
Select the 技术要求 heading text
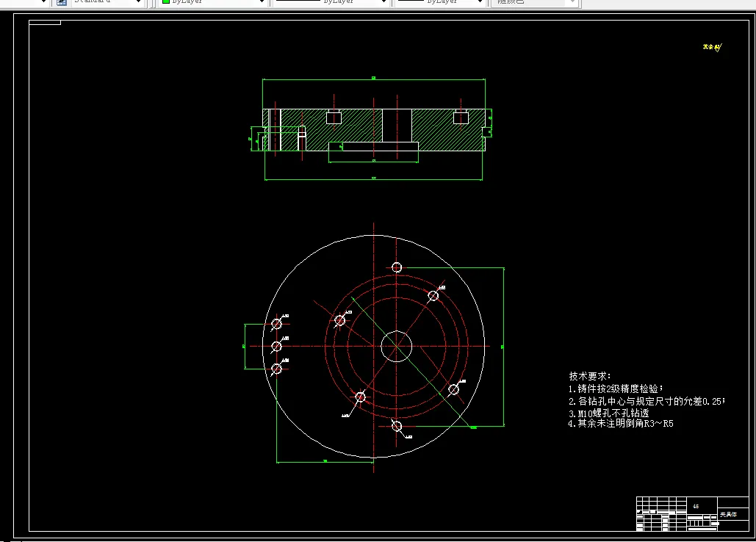coord(590,376)
